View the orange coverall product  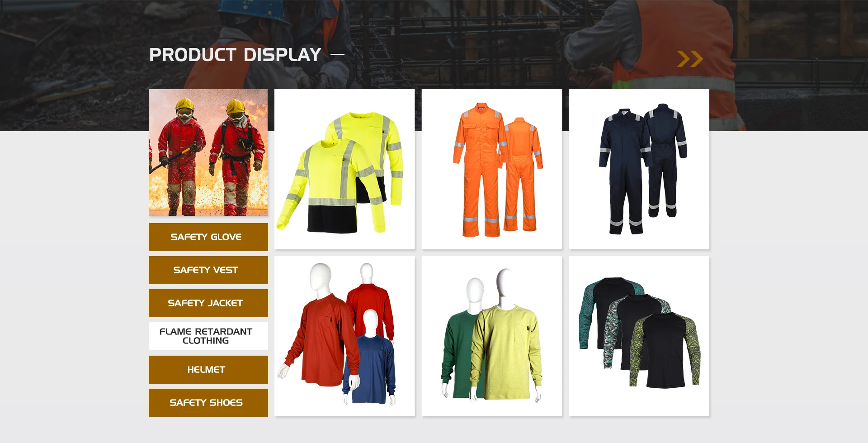tap(492, 169)
